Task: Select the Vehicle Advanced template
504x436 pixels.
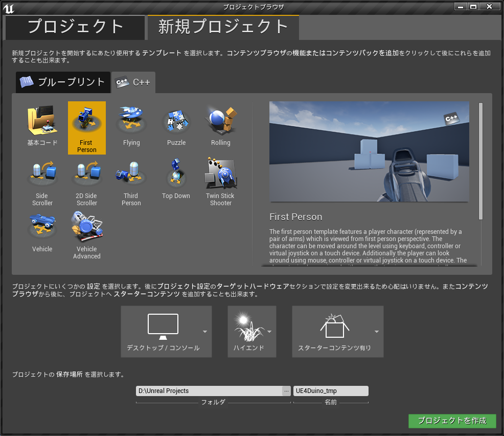Action: point(87,234)
